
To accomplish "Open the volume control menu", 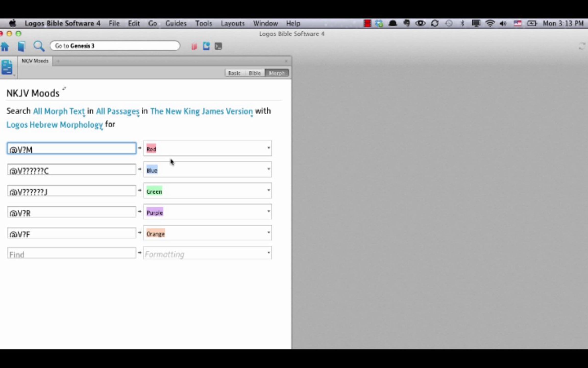I will [503, 24].
